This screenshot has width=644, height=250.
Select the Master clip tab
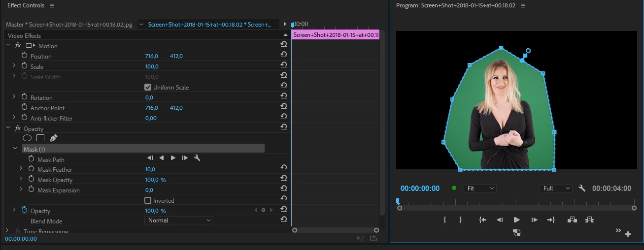[68, 24]
